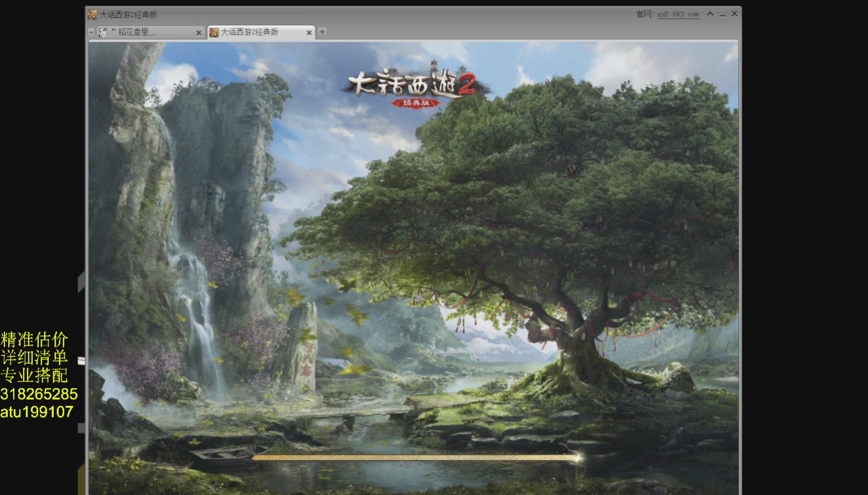Click the game icon on the 大话西游2经典版 tab

[x=214, y=33]
